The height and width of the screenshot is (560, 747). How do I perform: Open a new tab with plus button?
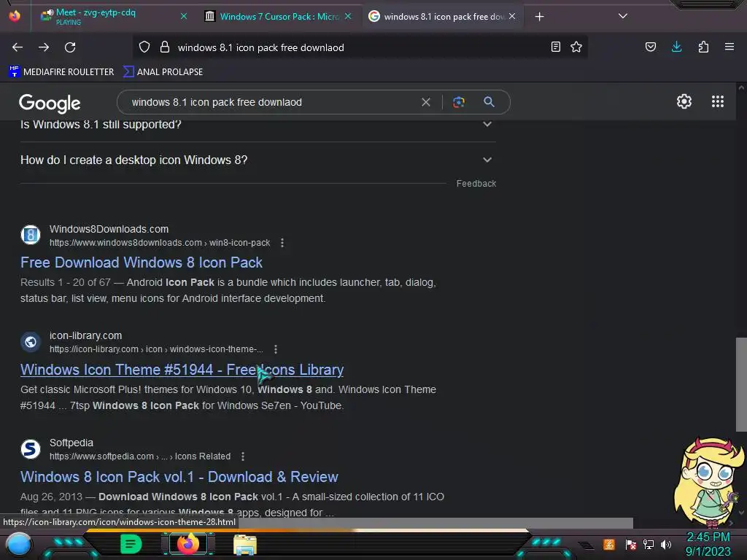pos(539,17)
